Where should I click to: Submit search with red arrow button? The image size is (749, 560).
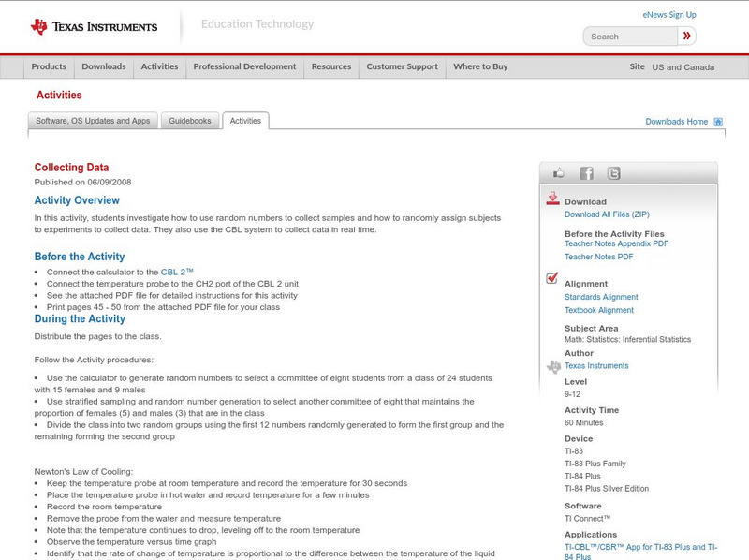[x=686, y=36]
